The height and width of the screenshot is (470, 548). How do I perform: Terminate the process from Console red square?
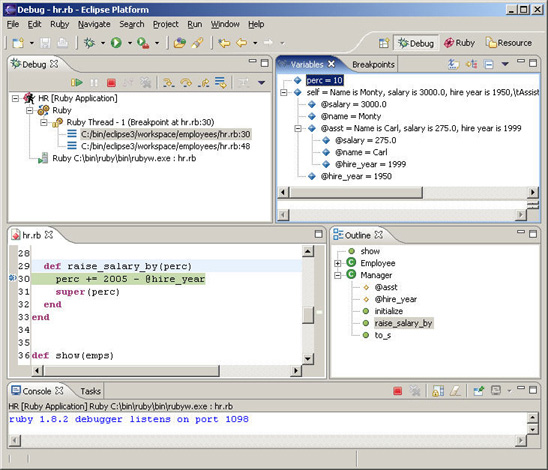[397, 391]
